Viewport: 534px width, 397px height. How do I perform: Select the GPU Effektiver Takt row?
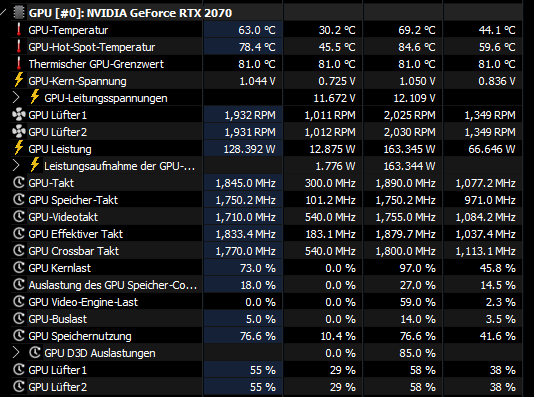[x=267, y=234]
